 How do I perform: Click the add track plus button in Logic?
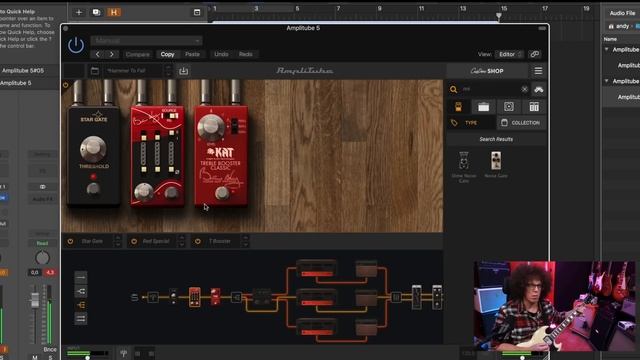coord(79,12)
